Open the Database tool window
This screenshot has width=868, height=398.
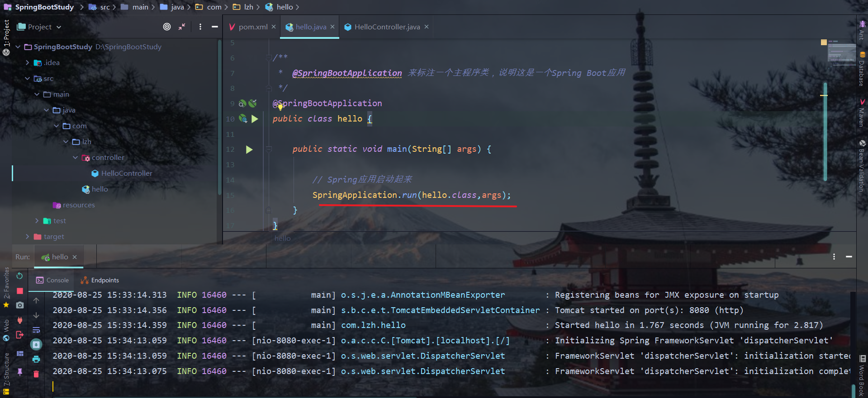[862, 69]
